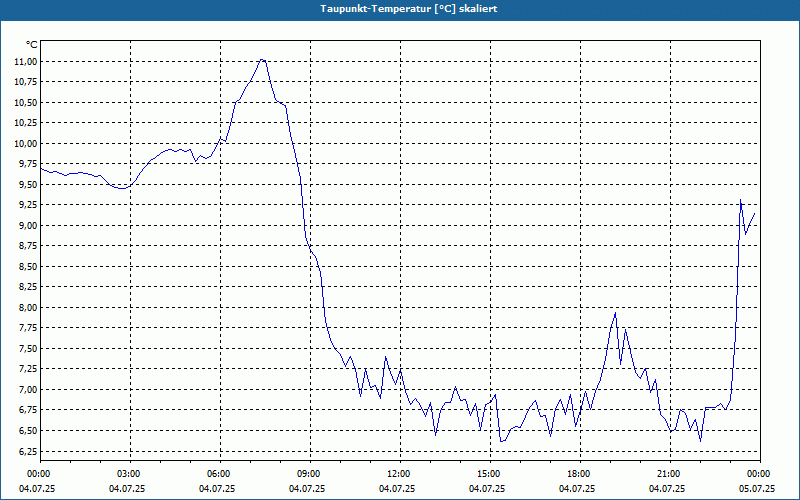Click the '04.07.25' date beneath the first 00:00
This screenshot has width=800, height=500.
(37, 489)
